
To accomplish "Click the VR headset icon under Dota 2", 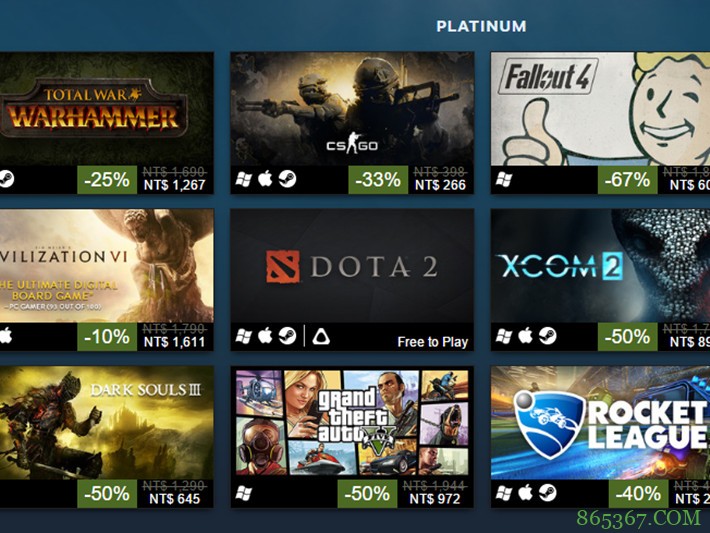I will (x=323, y=337).
